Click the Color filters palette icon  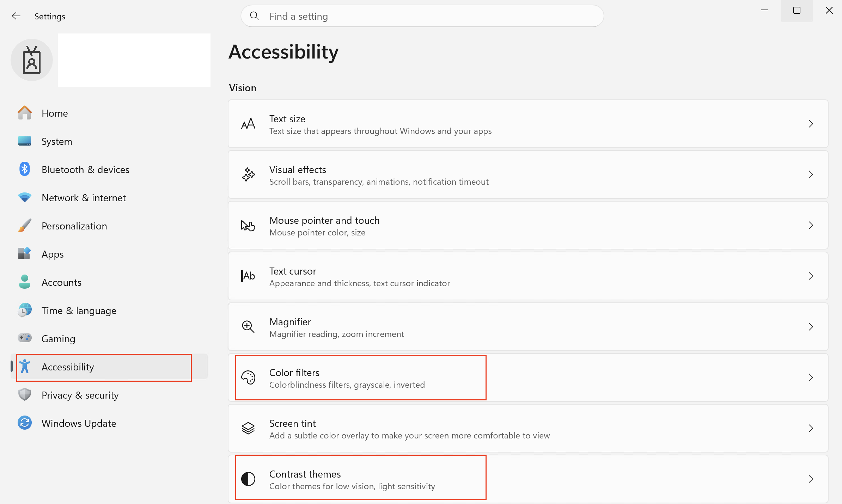(x=248, y=377)
